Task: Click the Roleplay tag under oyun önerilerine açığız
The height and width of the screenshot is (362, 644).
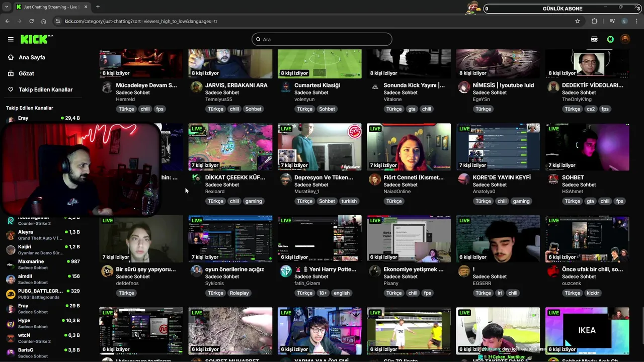Action: point(239,293)
